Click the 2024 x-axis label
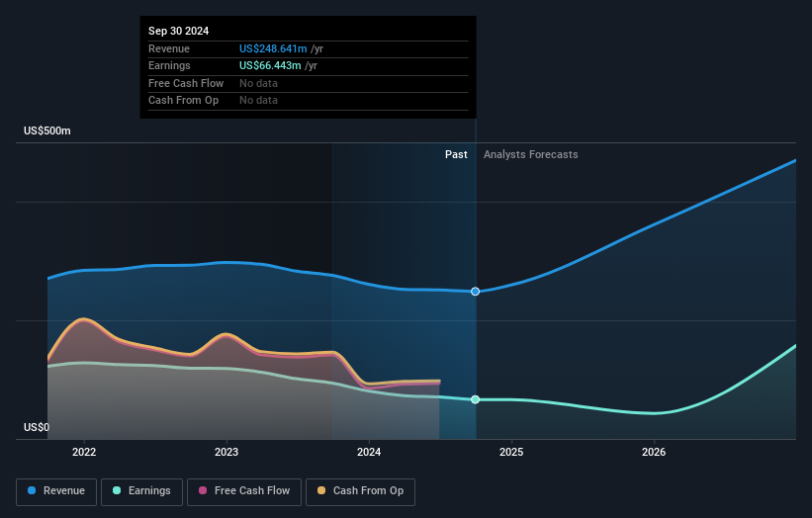Viewport: 812px width, 518px height. click(369, 453)
